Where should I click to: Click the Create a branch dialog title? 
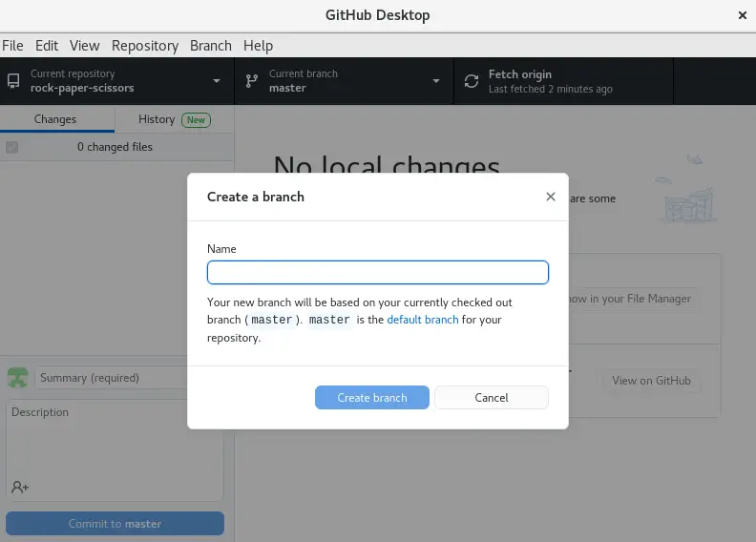(x=256, y=197)
